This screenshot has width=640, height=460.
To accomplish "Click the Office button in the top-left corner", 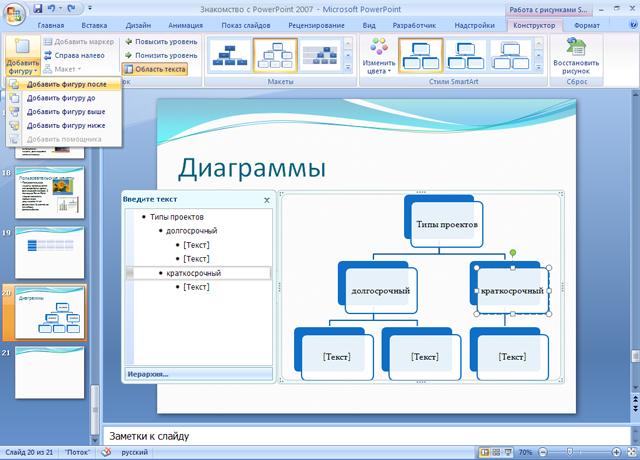I will tap(14, 11).
